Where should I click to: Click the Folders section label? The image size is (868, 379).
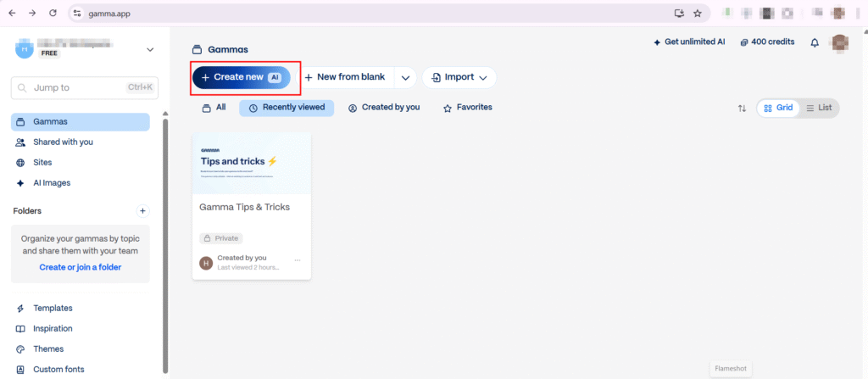point(27,211)
